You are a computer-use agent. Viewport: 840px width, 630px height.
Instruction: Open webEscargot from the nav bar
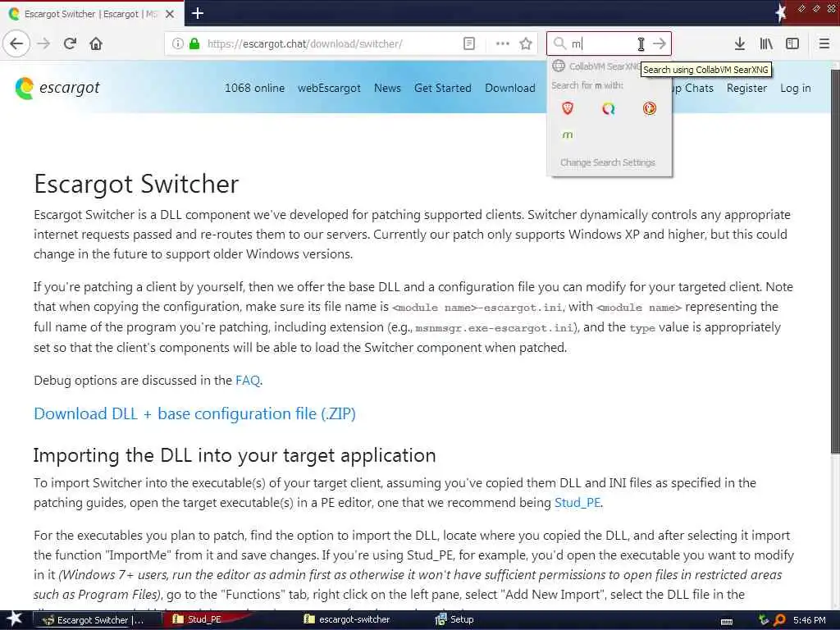(329, 88)
